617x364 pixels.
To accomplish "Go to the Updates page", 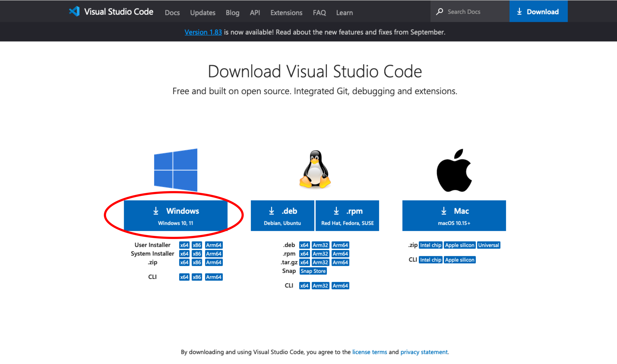I will point(203,13).
